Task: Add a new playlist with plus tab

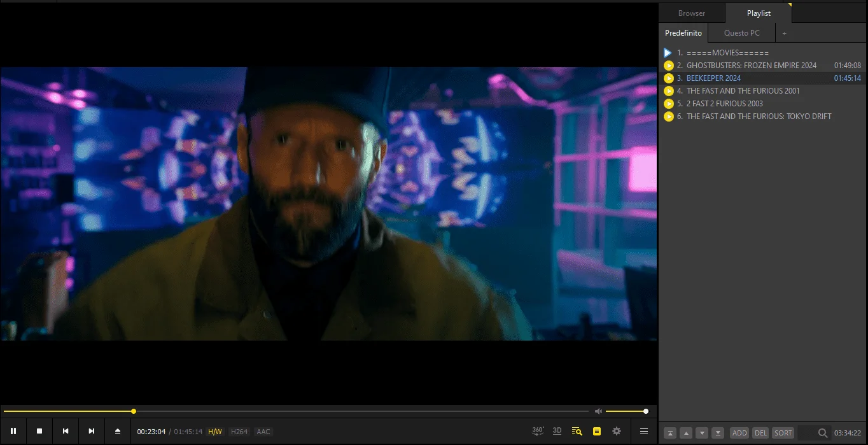Action: tap(784, 33)
